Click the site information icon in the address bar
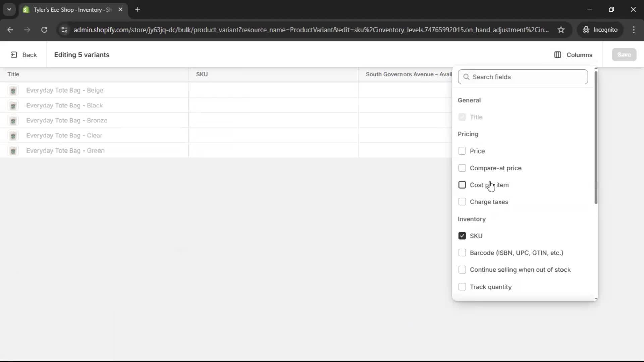 click(64, 30)
